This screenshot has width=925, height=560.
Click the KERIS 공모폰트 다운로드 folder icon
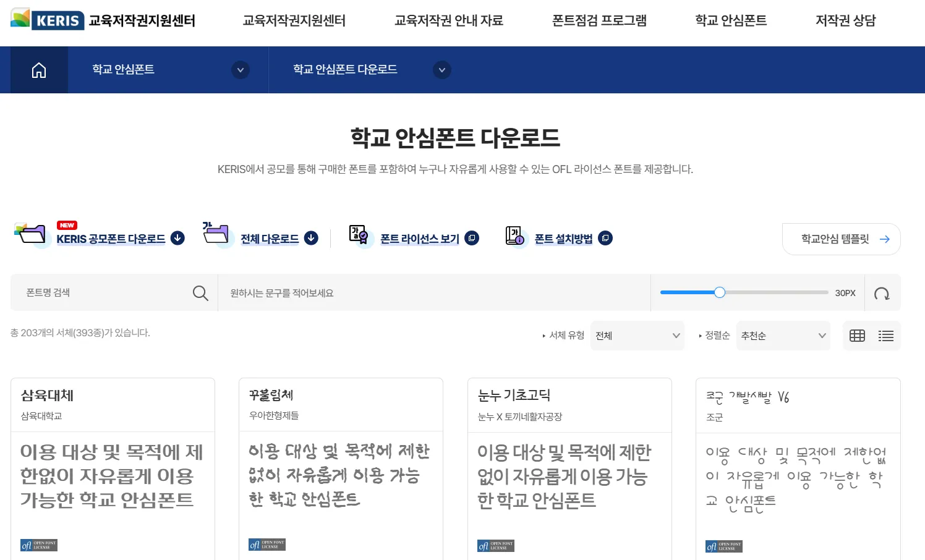pos(31,234)
